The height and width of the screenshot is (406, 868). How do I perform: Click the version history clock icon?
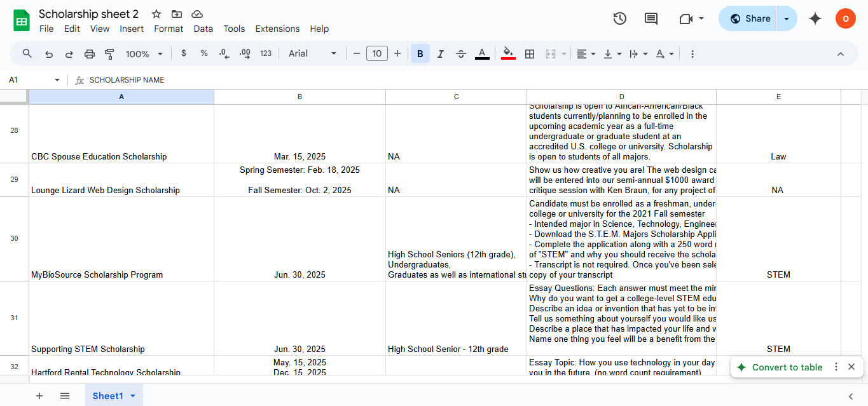(x=619, y=18)
